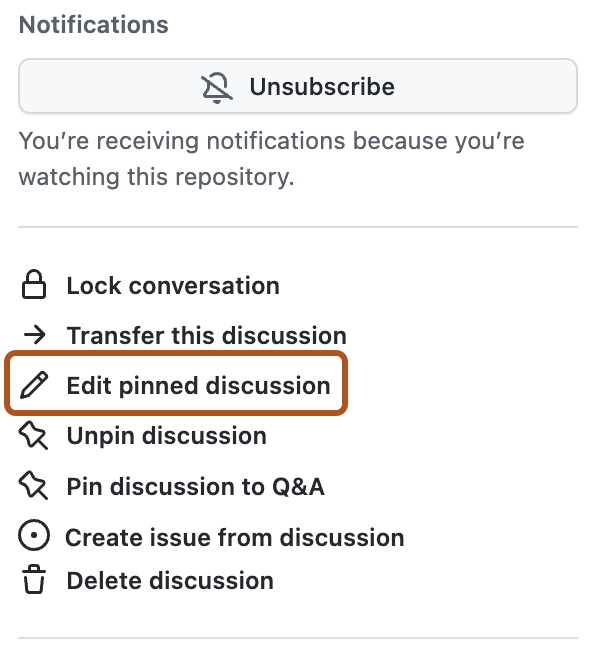Choose the Delete discussion text

tap(170, 581)
